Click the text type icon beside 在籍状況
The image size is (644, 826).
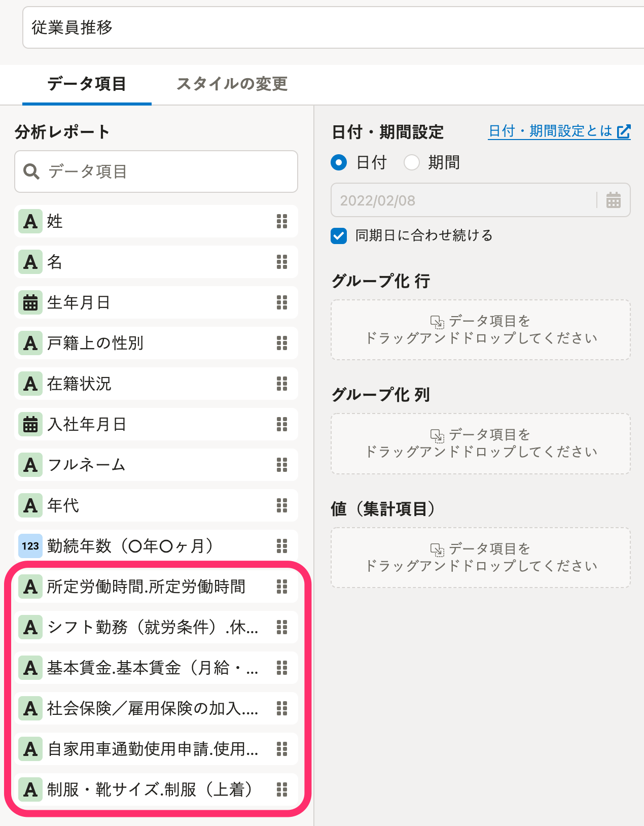pyautogui.click(x=30, y=384)
